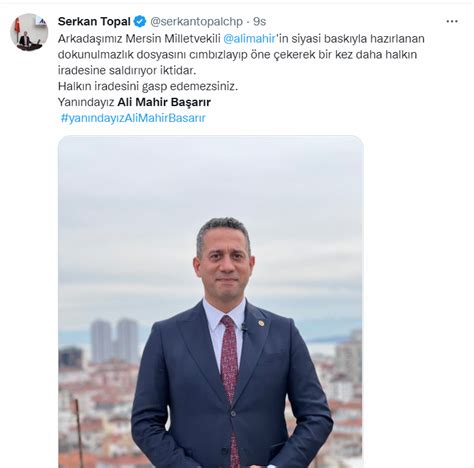Open the #yanındayızAliMahirBasarır hashtag
This screenshot has height=468, width=474.
point(133,118)
